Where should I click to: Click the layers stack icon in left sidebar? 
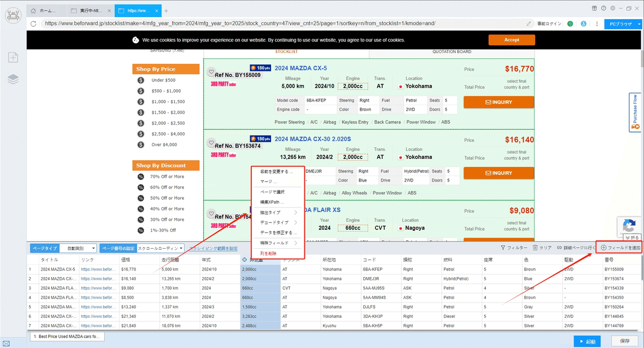click(13, 79)
